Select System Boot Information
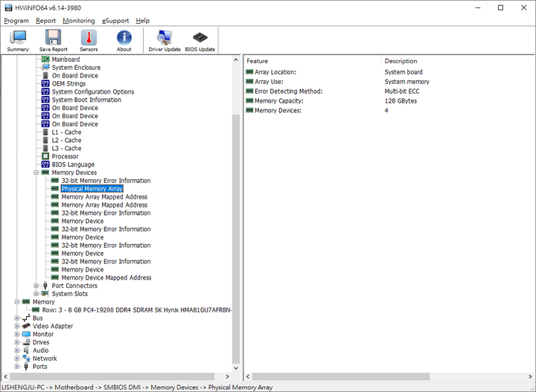Image resolution: width=536 pixels, height=392 pixels. click(x=86, y=100)
